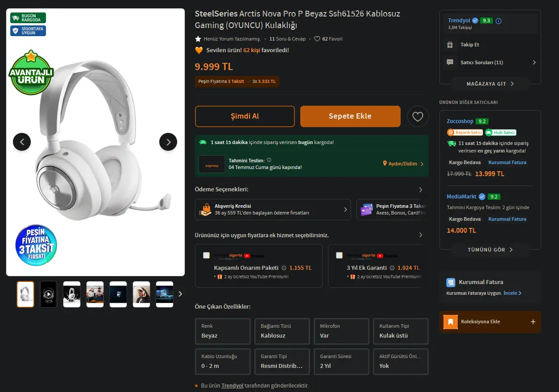The height and width of the screenshot is (392, 559).
Task: Tick the Kapsamlı Onarım Paketi checkbox
Action: pyautogui.click(x=206, y=256)
